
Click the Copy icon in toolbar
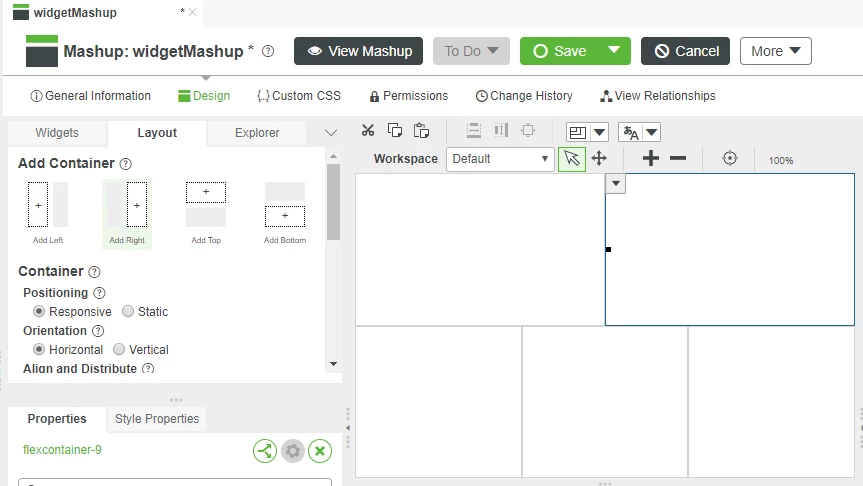coord(395,130)
